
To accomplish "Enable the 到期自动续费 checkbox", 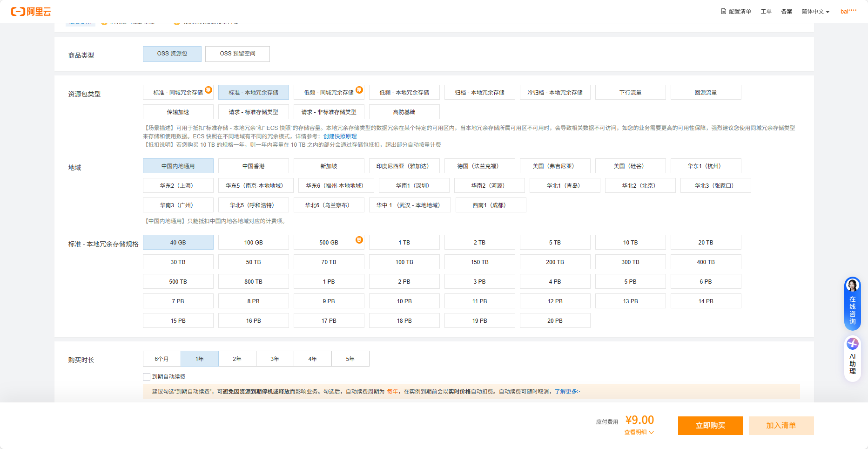I will coord(147,377).
